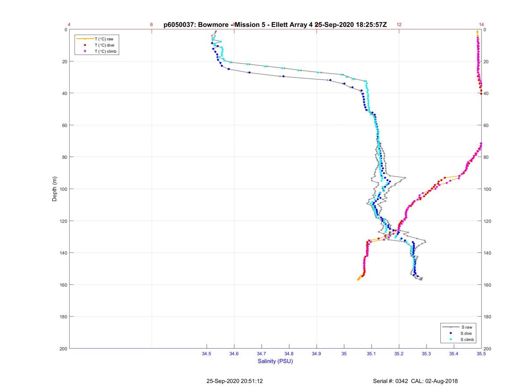Click the left depth tick label 100
The image size is (532, 392).
tap(63, 189)
